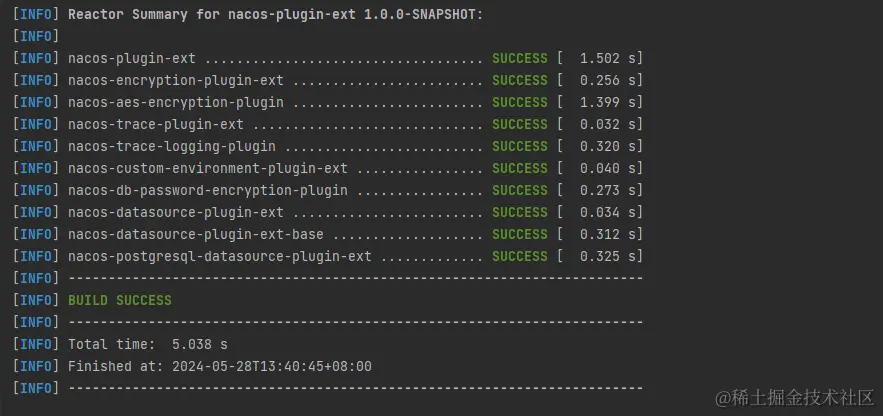883x416 pixels.
Task: Click nacos-datasource-plugin-ext-base module text
Action: coord(196,234)
